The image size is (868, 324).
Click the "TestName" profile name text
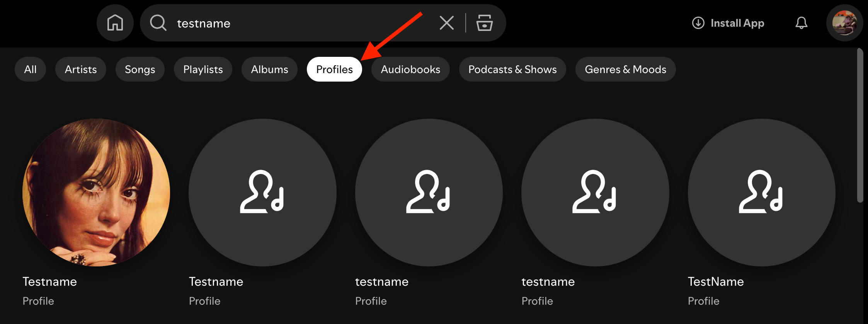716,281
